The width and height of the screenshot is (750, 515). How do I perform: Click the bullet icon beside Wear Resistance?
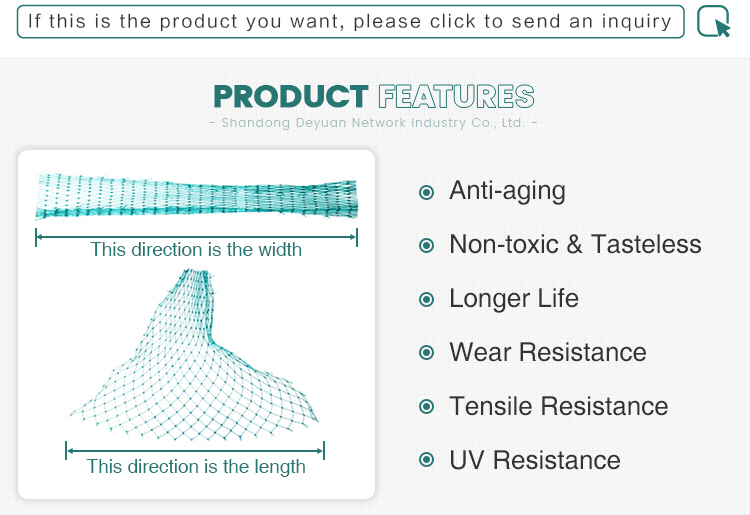coord(426,353)
